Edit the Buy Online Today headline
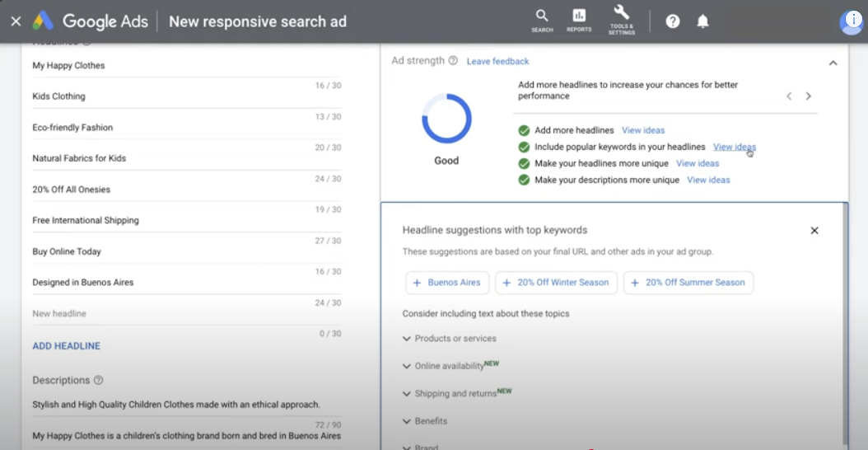The width and height of the screenshot is (868, 450). coord(187,251)
